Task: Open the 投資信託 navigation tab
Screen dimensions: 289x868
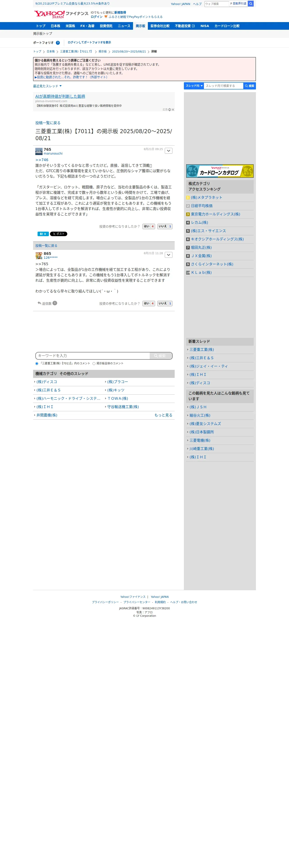Action: tap(106, 26)
